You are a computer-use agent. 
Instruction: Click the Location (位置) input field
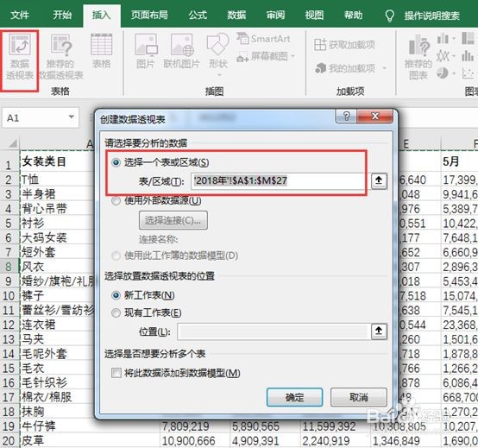click(x=274, y=331)
